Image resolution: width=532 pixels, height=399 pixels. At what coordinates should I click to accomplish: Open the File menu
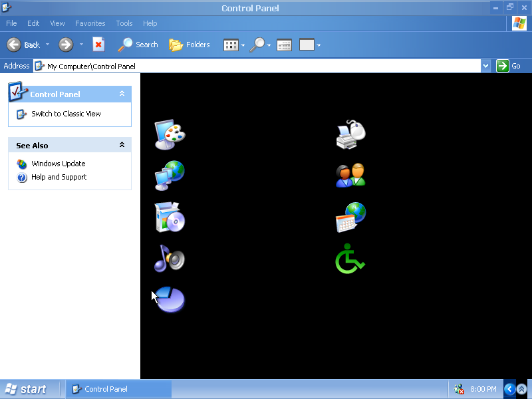tap(11, 23)
